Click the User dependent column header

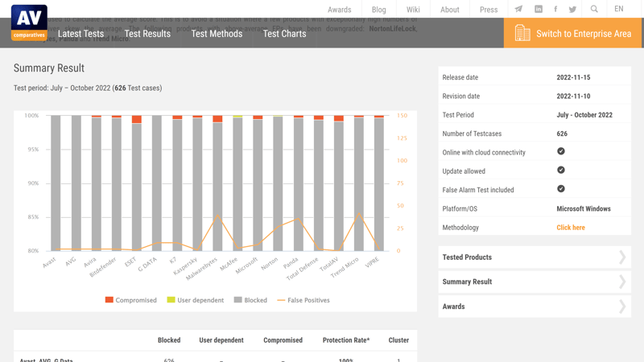(x=221, y=340)
